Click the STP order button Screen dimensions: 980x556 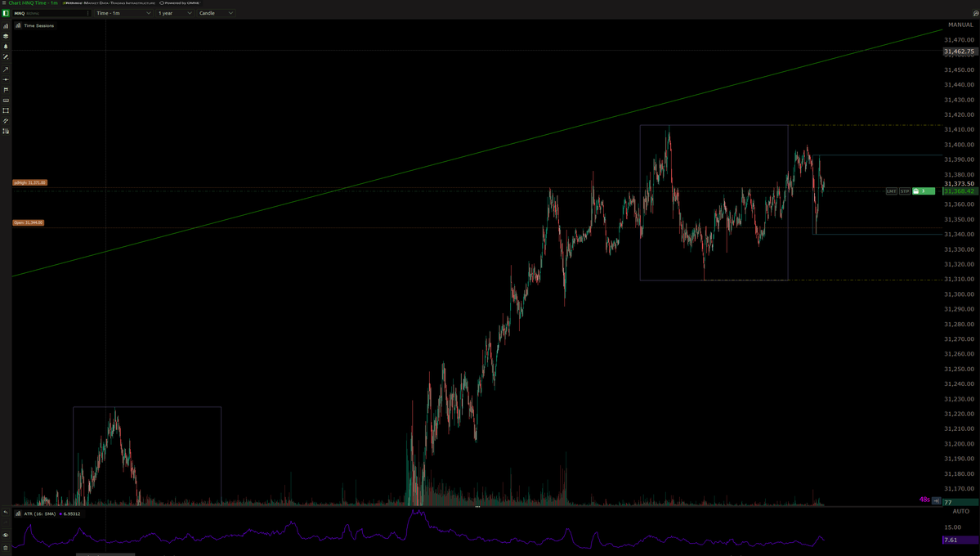pyautogui.click(x=904, y=191)
